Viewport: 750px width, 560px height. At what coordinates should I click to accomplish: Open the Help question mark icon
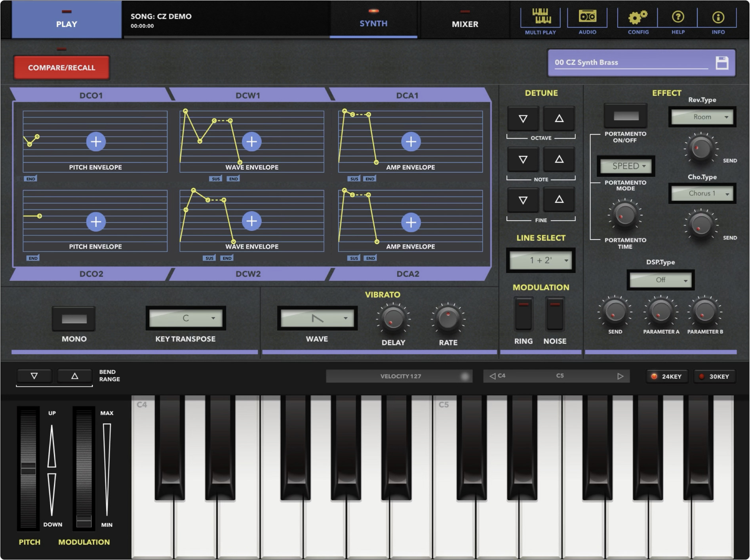(x=678, y=17)
